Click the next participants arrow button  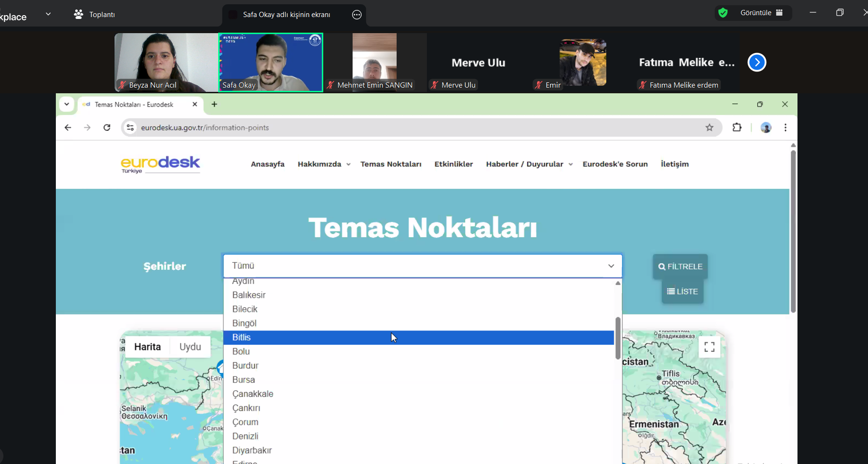point(757,62)
